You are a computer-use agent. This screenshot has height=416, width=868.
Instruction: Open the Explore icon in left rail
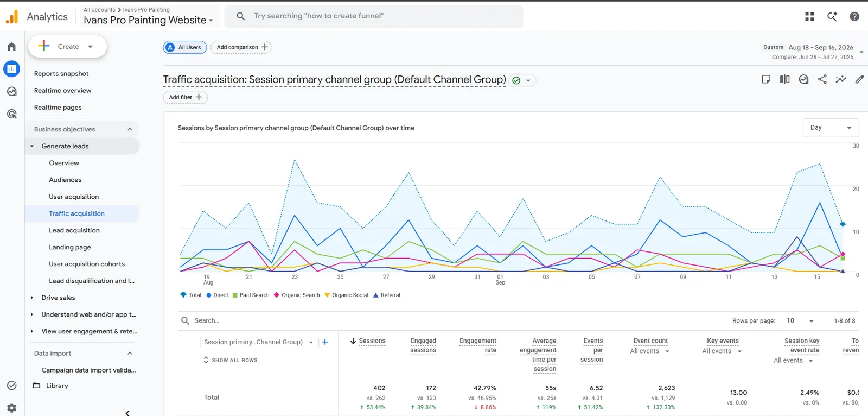pos(11,92)
